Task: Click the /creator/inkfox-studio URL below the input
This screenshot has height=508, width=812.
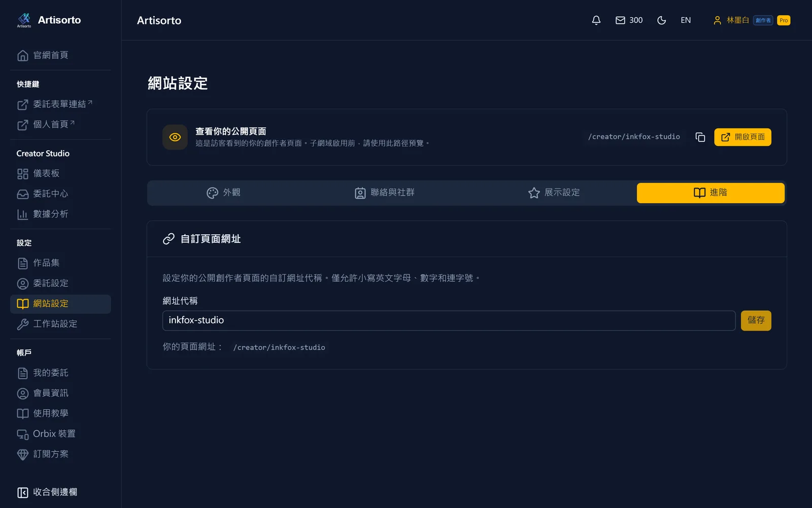Action: click(279, 347)
